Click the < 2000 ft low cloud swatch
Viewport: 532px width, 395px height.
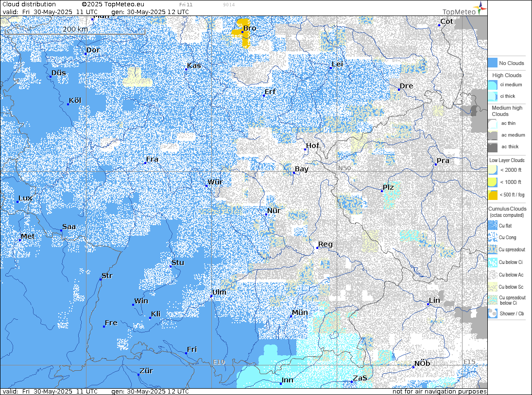tap(493, 170)
